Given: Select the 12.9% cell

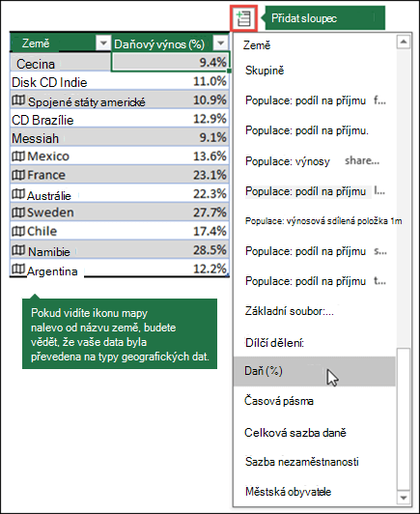Looking at the screenshot, I should (170, 118).
